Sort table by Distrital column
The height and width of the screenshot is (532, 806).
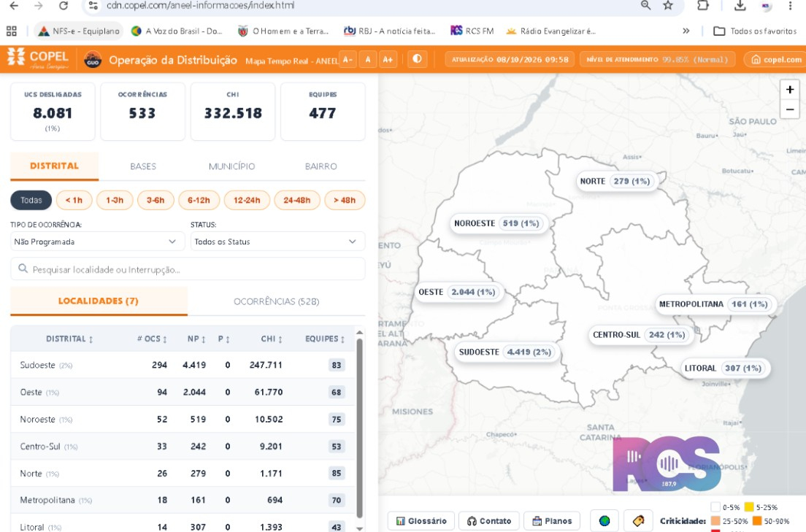69,339
